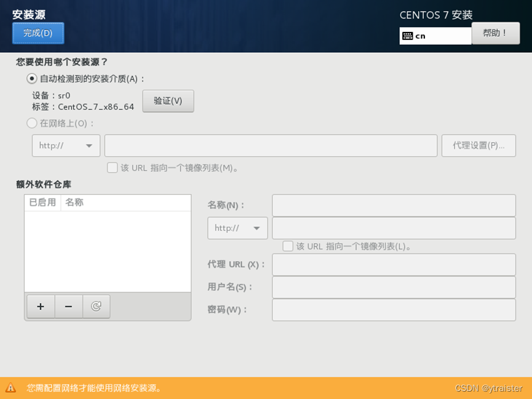The image size is (532, 399).
Task: Click the 设备：sr0 device text
Action: 51,95
